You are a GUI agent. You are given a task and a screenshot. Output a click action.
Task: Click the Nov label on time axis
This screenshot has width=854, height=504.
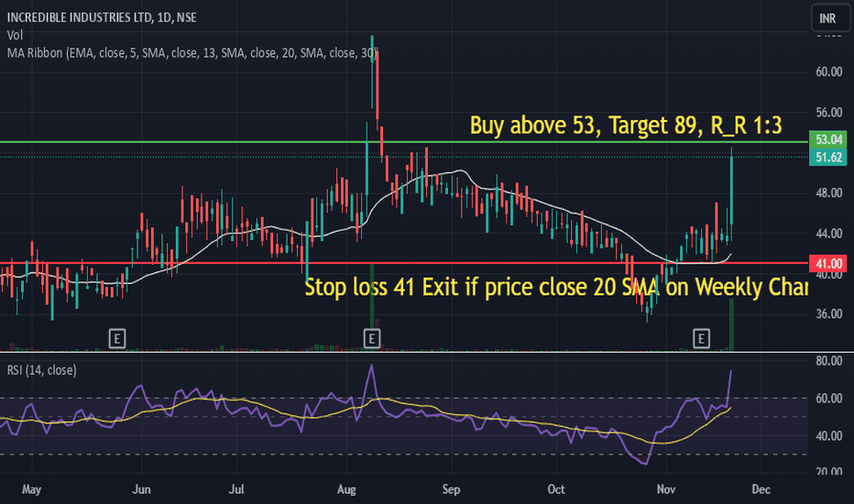tap(666, 489)
